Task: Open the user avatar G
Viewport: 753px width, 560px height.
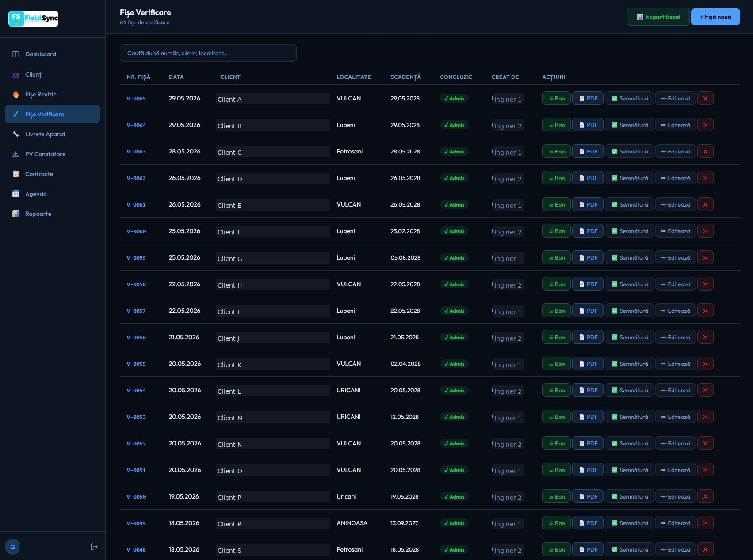Action: click(x=12, y=547)
